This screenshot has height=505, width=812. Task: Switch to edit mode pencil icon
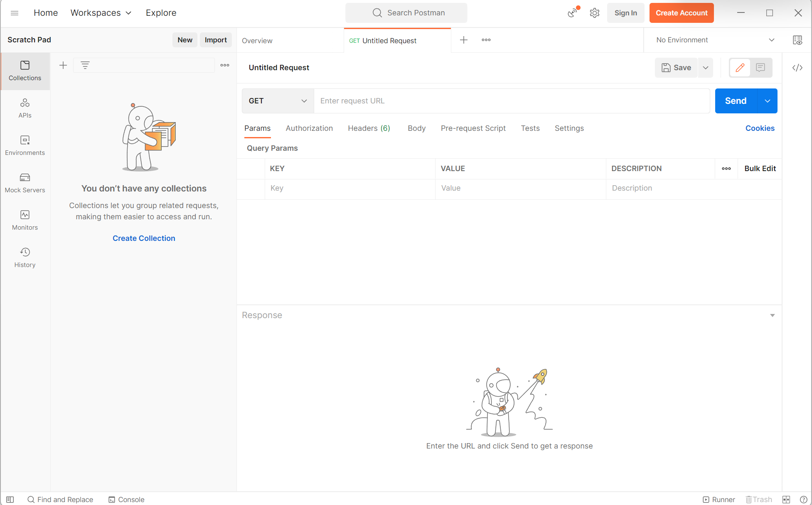740,68
